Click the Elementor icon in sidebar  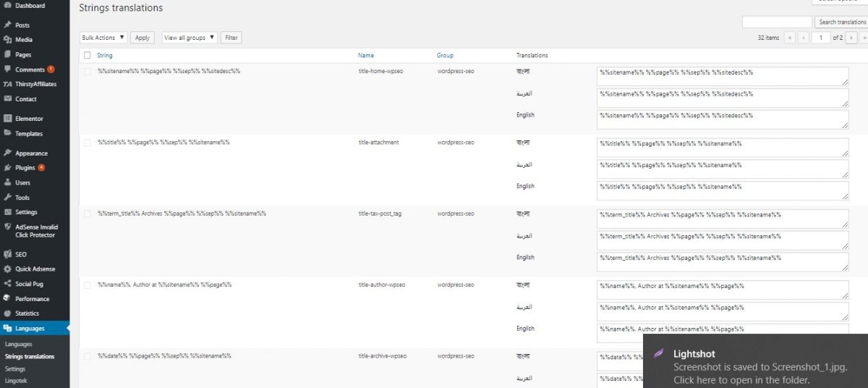pyautogui.click(x=7, y=119)
